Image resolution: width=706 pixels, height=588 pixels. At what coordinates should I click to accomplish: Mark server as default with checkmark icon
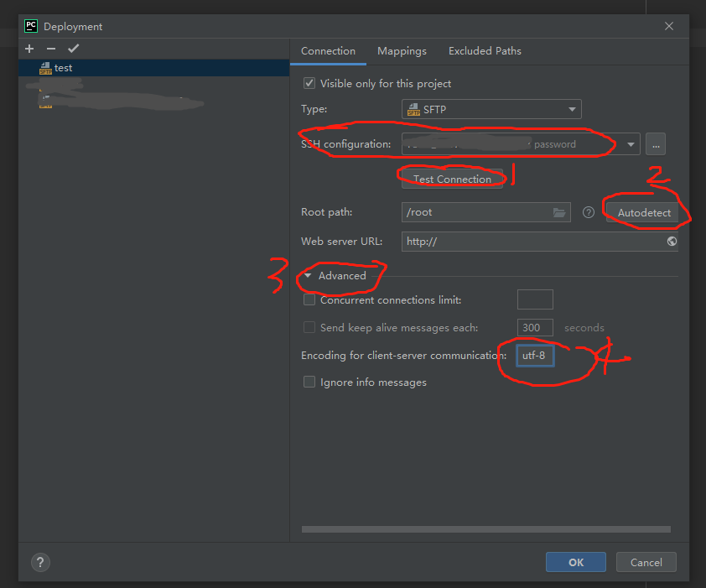[x=74, y=48]
